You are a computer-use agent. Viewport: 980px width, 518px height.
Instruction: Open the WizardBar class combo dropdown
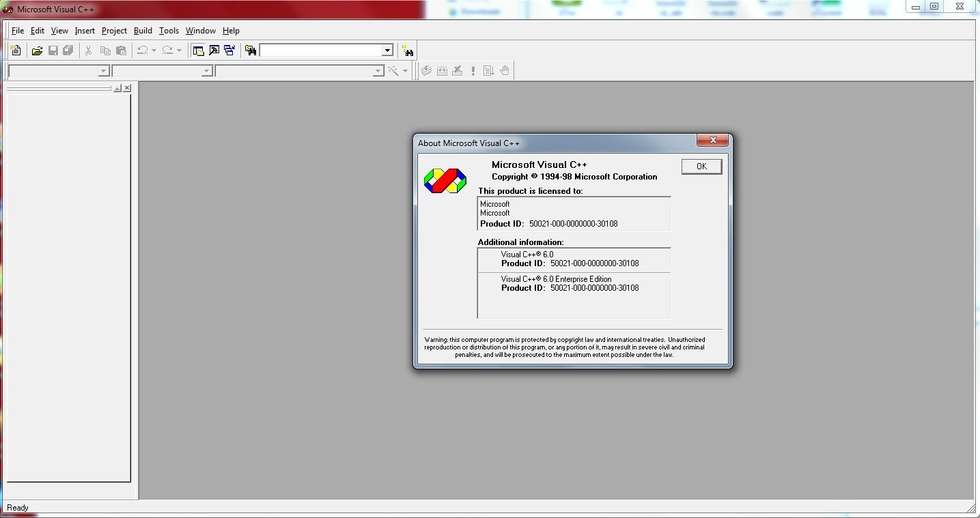[x=103, y=71]
